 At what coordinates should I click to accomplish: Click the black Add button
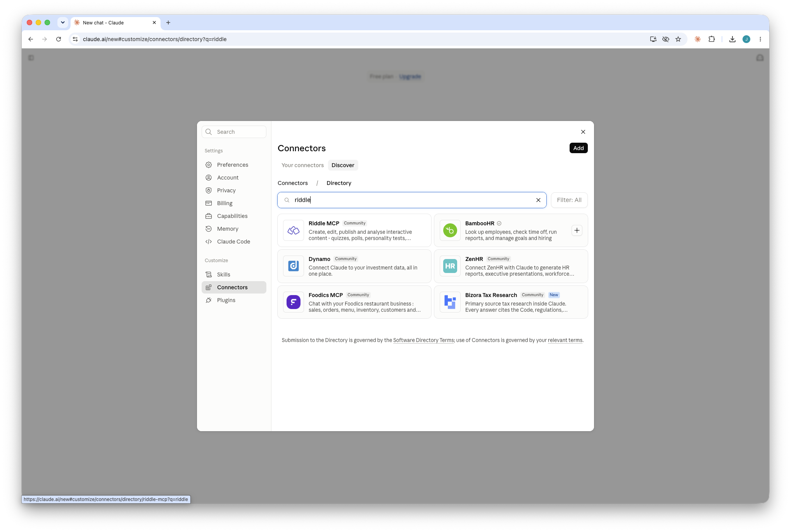point(579,148)
